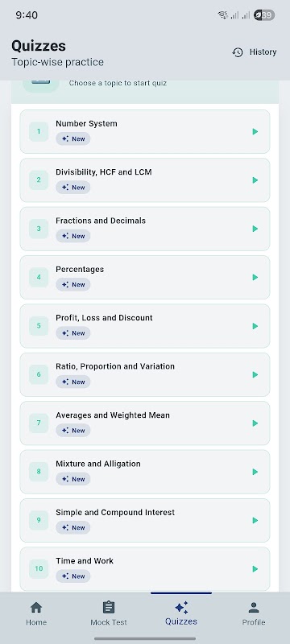Switch to the Mock Test tab
Image resolution: width=290 pixels, height=644 pixels.
pos(109,613)
